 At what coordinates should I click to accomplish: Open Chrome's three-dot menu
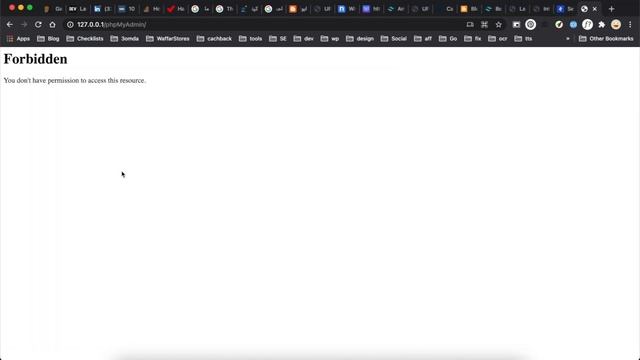click(x=630, y=24)
